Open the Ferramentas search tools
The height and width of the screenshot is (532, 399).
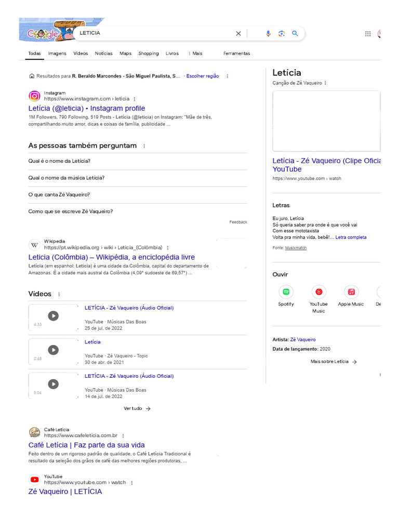click(x=236, y=54)
